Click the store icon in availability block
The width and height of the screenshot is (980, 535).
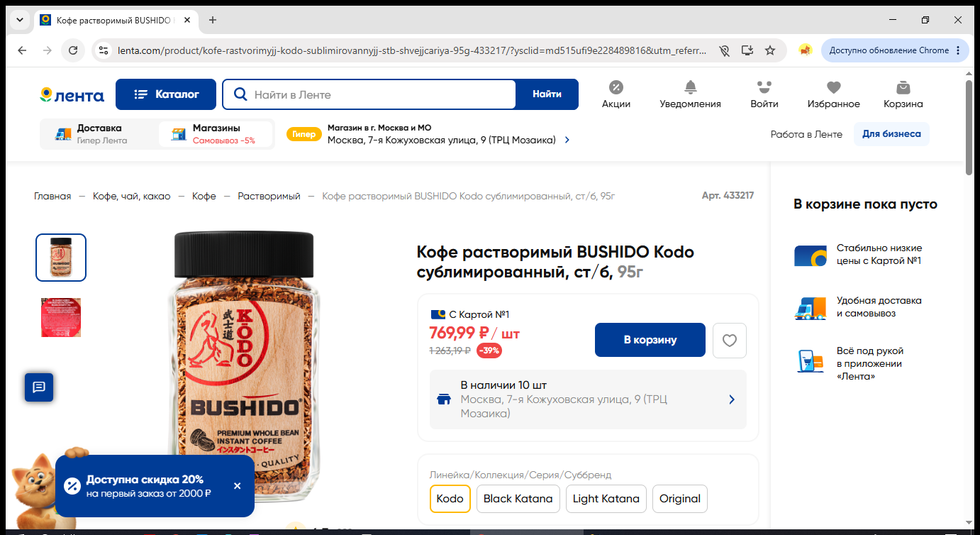coord(445,399)
